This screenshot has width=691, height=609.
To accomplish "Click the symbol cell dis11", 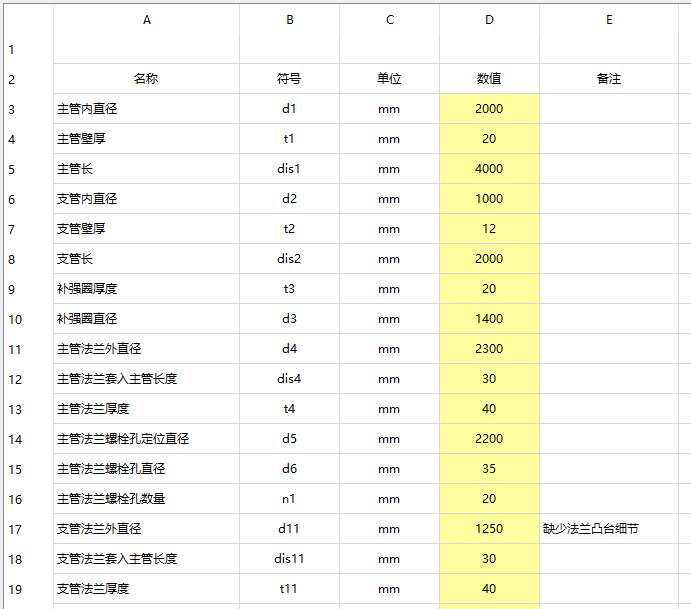I will click(289, 559).
